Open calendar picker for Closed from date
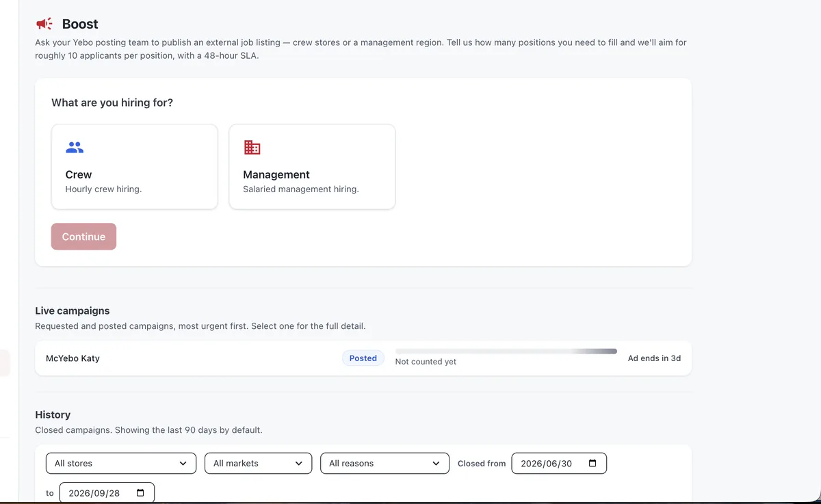The width and height of the screenshot is (821, 504). [x=592, y=463]
